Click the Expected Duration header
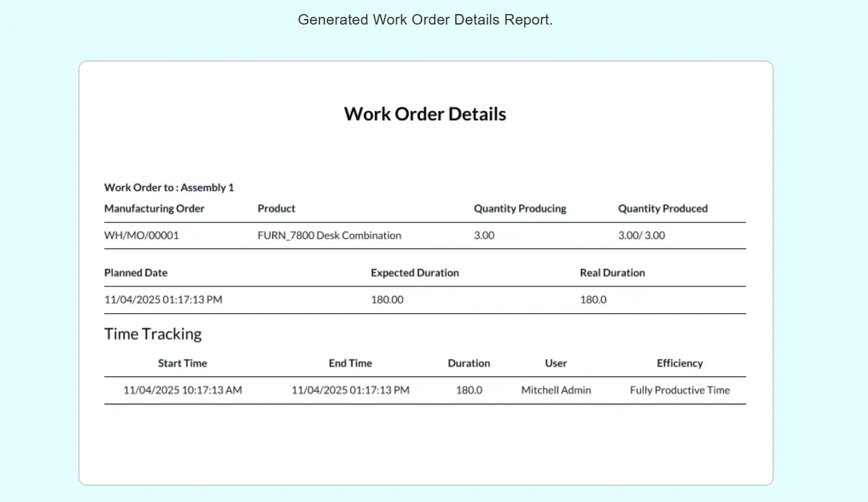This screenshot has height=502, width=868. pos(414,272)
